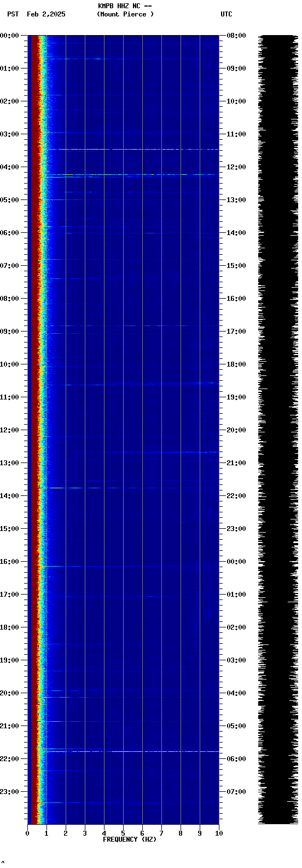Click the frequency axis label '7'
The width and height of the screenshot is (302, 868).
161,833
